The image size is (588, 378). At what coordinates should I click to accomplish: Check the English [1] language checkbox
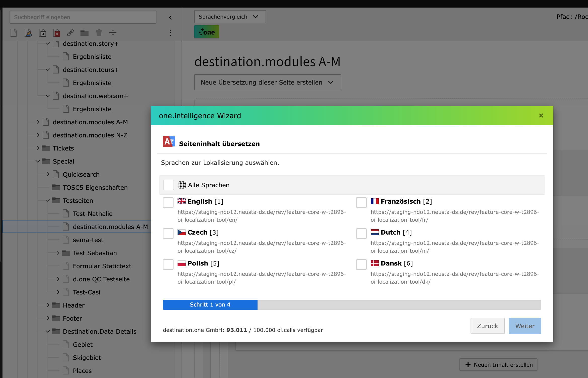[168, 202]
